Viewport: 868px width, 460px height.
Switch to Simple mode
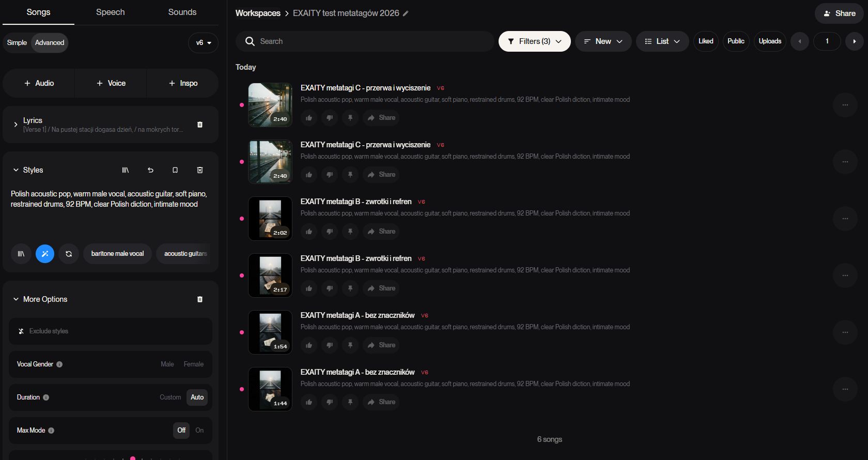click(17, 43)
